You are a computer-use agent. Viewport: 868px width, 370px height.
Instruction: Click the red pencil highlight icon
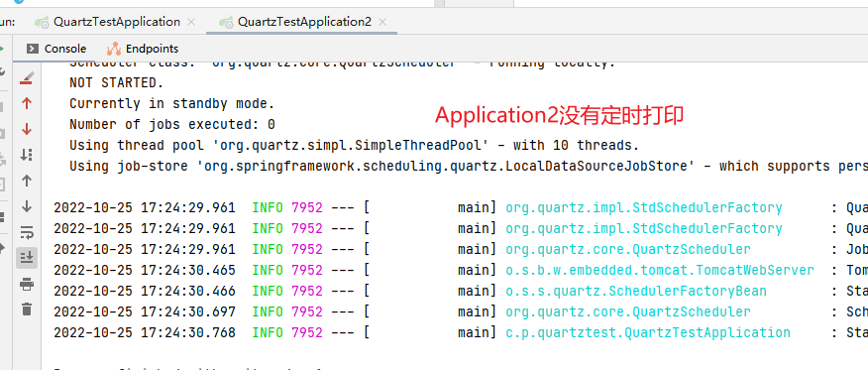pos(27,78)
